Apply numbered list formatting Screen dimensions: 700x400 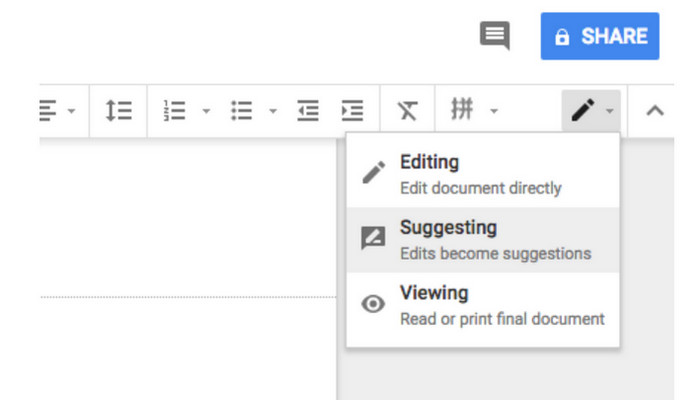(x=175, y=110)
